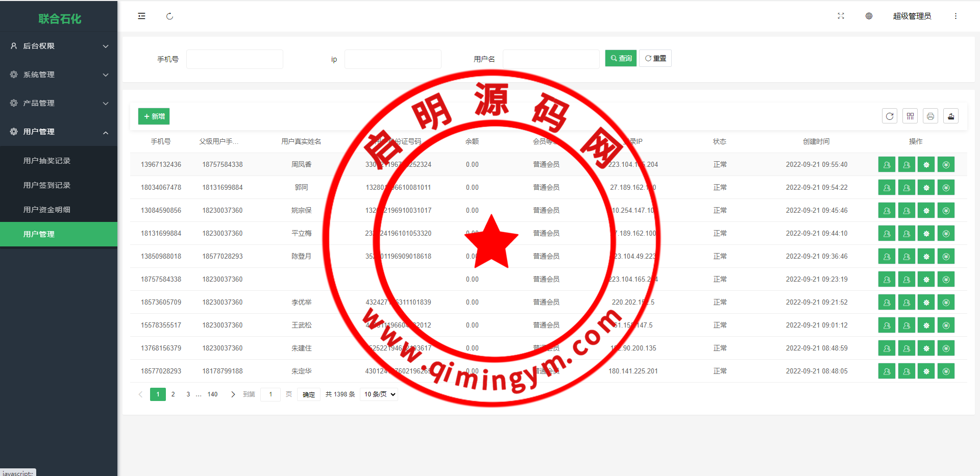This screenshot has width=980, height=476.
Task: Click the export table icon
Action: 951,116
